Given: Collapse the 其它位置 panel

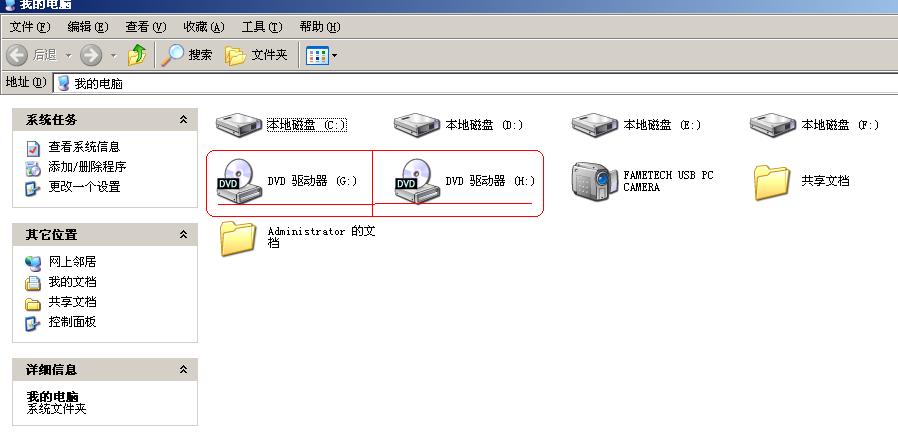Looking at the screenshot, I should coord(183,234).
